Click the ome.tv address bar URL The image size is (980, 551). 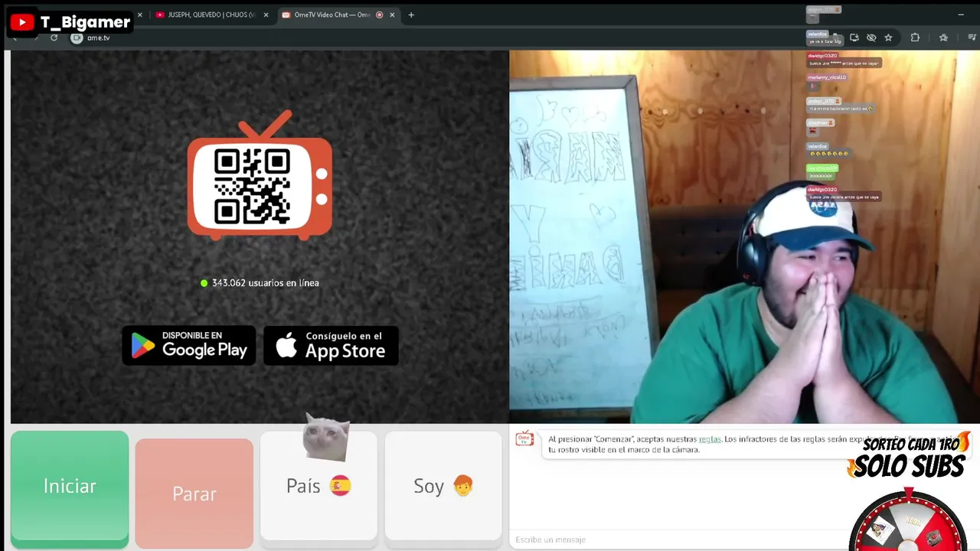coord(99,37)
